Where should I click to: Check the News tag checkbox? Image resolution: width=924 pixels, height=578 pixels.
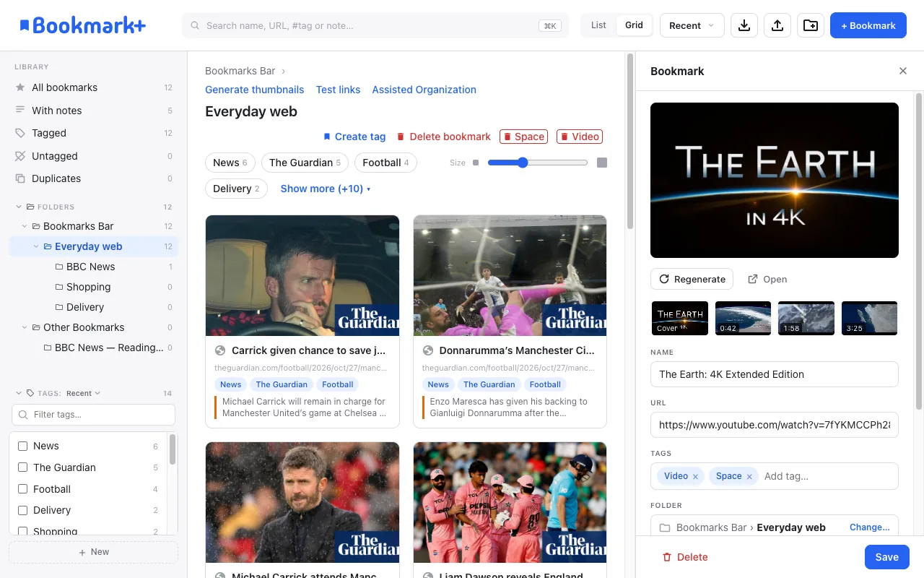pyautogui.click(x=22, y=446)
